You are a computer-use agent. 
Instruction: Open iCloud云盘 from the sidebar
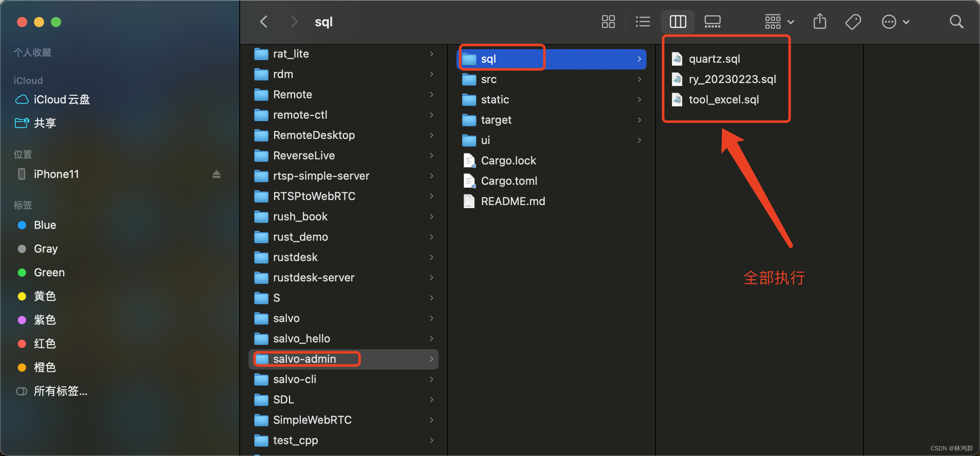(62, 100)
